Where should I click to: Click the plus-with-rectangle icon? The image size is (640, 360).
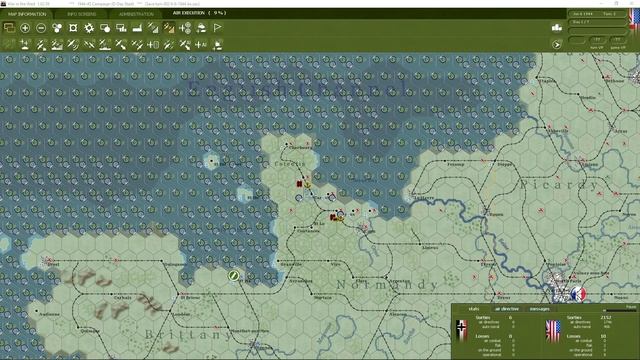153,44
